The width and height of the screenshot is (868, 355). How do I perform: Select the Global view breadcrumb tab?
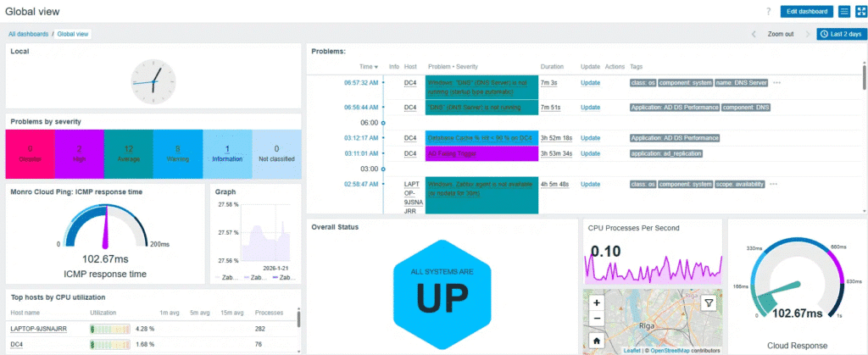click(x=74, y=34)
